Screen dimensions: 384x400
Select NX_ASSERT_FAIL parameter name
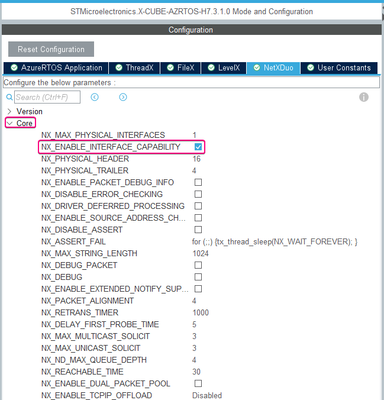tap(73, 242)
